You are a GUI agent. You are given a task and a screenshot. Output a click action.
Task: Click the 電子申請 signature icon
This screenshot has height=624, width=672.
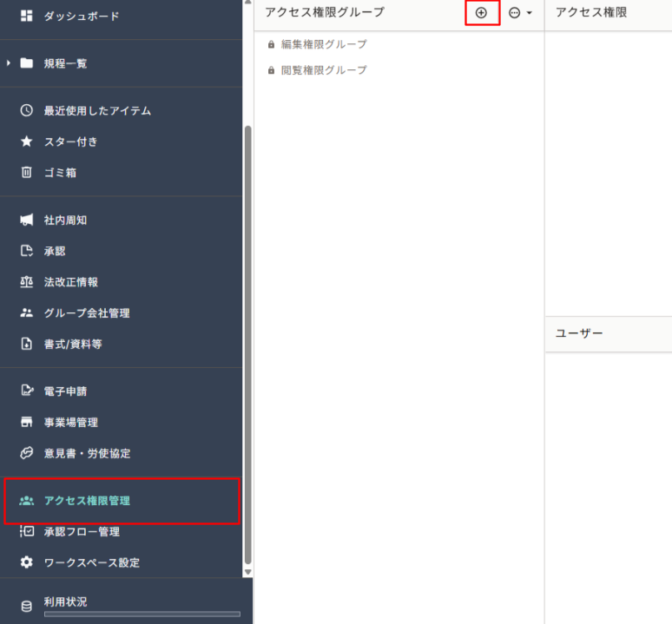[x=27, y=391]
